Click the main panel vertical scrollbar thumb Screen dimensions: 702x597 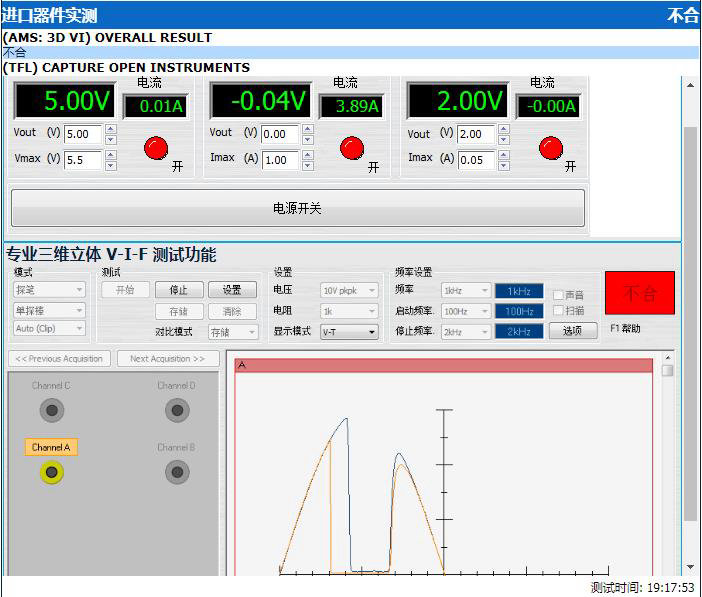pyautogui.click(x=691, y=322)
